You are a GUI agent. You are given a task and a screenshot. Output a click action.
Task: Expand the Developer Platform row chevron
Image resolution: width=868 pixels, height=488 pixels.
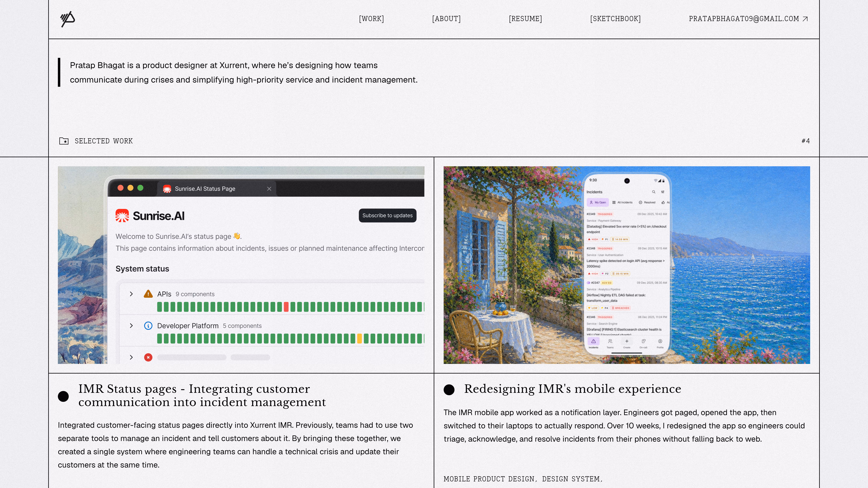coord(131,326)
